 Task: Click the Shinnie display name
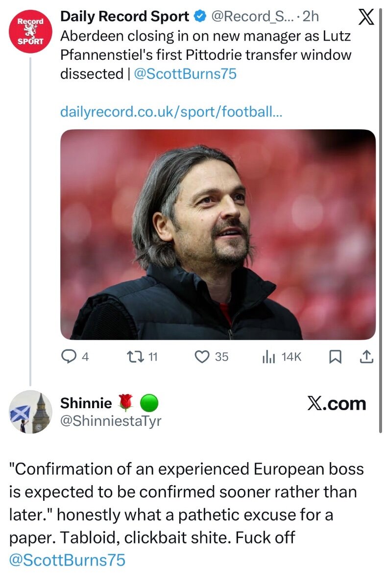(86, 403)
